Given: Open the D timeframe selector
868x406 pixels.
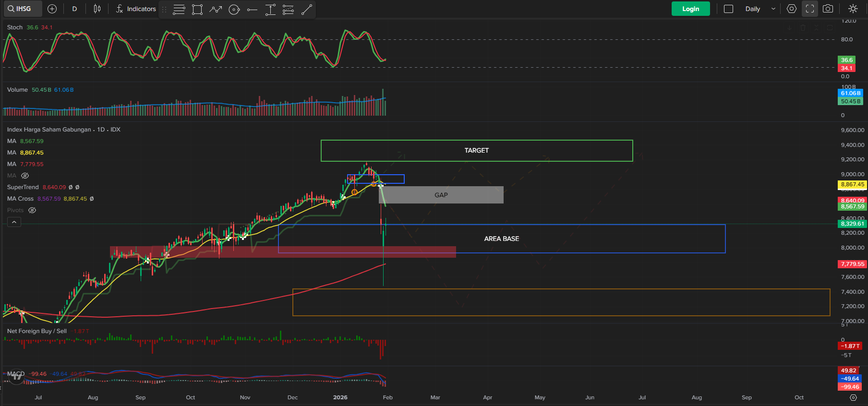Looking at the screenshot, I should pos(74,9).
